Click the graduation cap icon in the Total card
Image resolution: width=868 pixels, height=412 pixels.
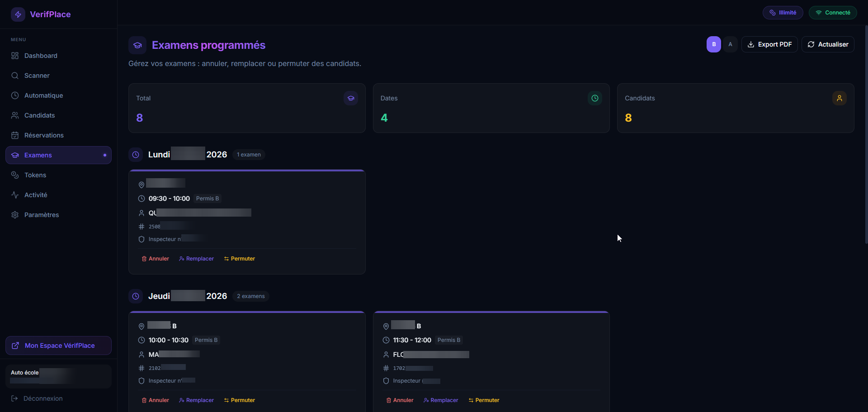[x=350, y=98]
